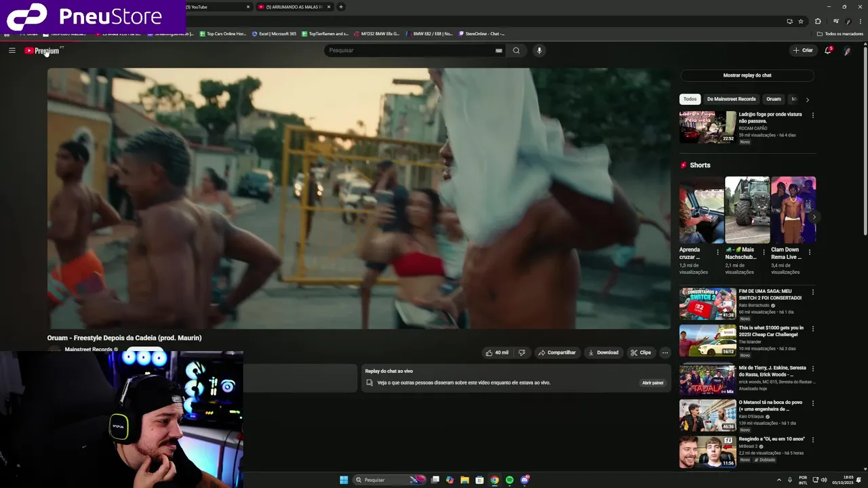Open options for Clam Down Rema short

(x=810, y=252)
